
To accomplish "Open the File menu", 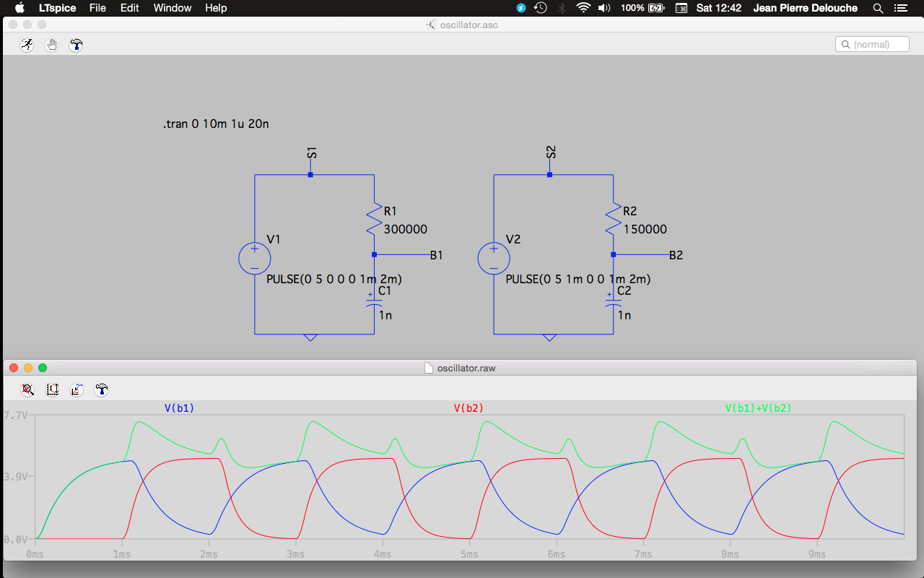I will pyautogui.click(x=97, y=8).
